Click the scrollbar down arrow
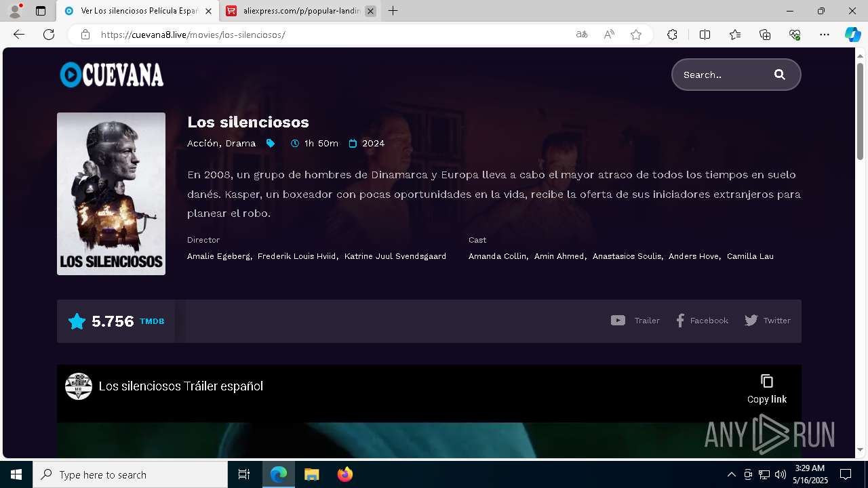This screenshot has width=868, height=488. [861, 449]
